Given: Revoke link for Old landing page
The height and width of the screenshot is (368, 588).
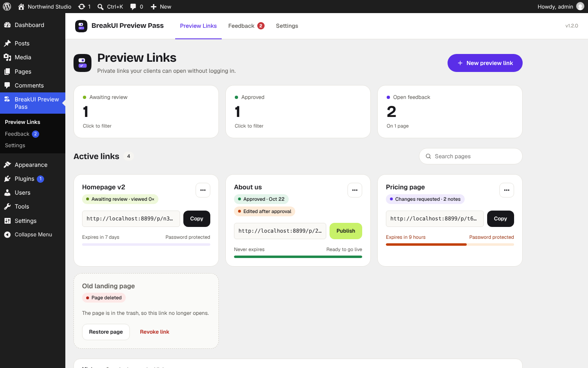Looking at the screenshot, I should pyautogui.click(x=154, y=332).
